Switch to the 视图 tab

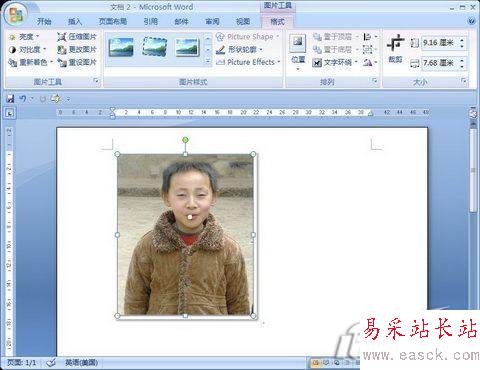[x=243, y=22]
